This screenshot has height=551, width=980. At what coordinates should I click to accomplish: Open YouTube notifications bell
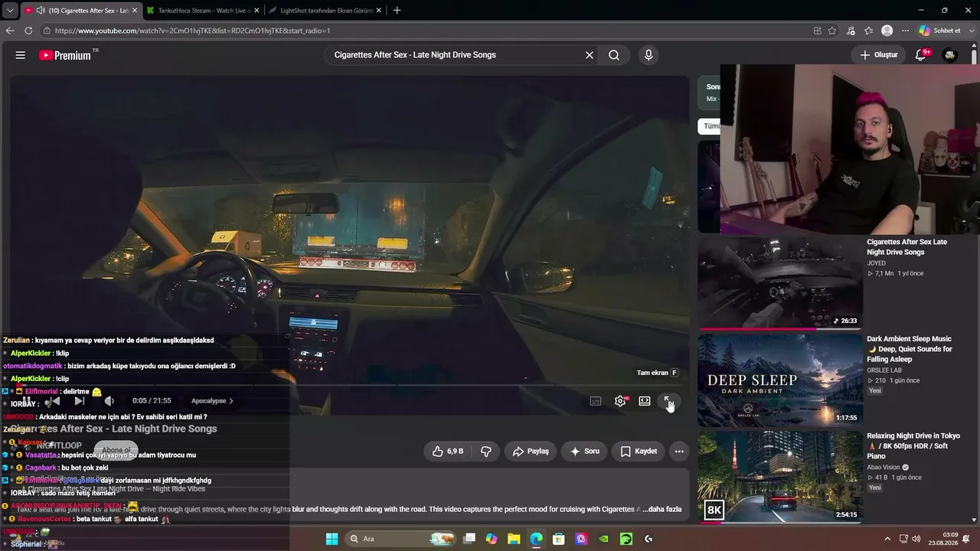click(x=921, y=55)
